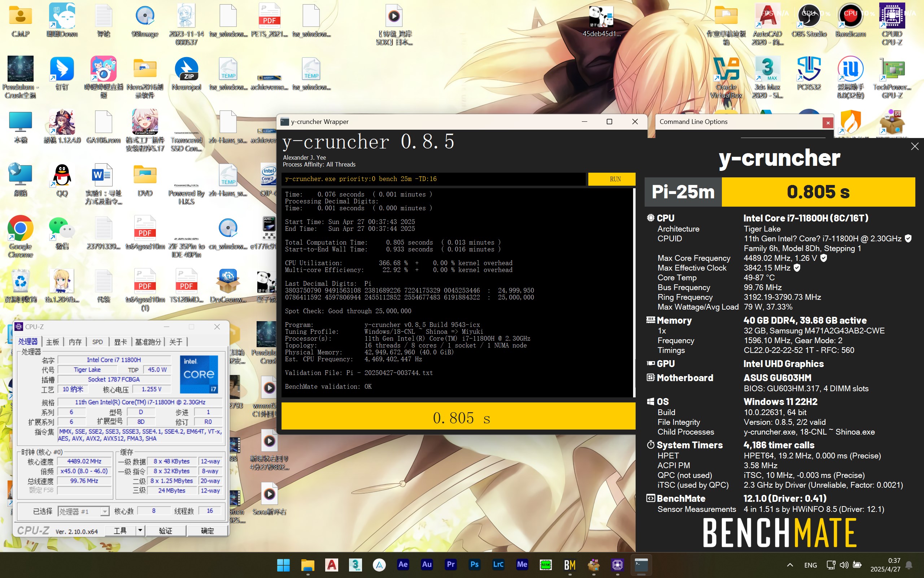Click CPU-Z 'Socket 1787 FCBGA' field
The height and width of the screenshot is (578, 924).
coord(114,379)
